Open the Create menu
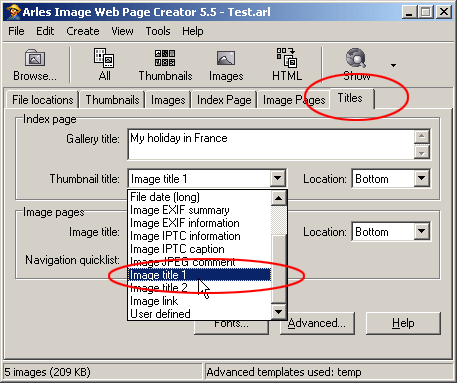Viewport: 457px width, 383px height. tap(83, 31)
